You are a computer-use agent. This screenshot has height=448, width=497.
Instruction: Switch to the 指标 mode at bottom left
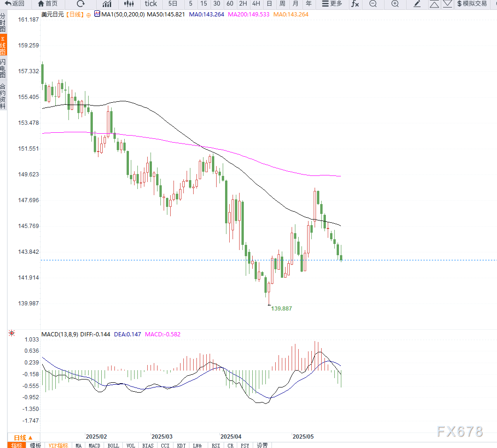click(17, 445)
